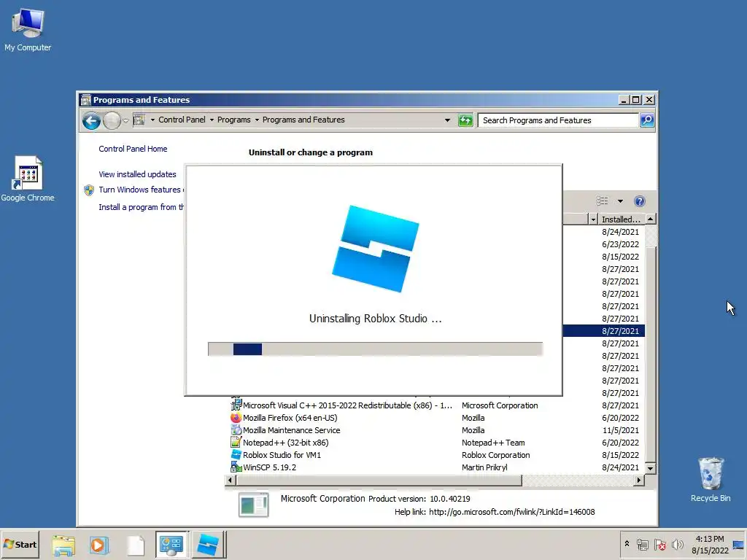Show hidden tray icons arrow
This screenshot has height=560, width=747.
(x=627, y=544)
